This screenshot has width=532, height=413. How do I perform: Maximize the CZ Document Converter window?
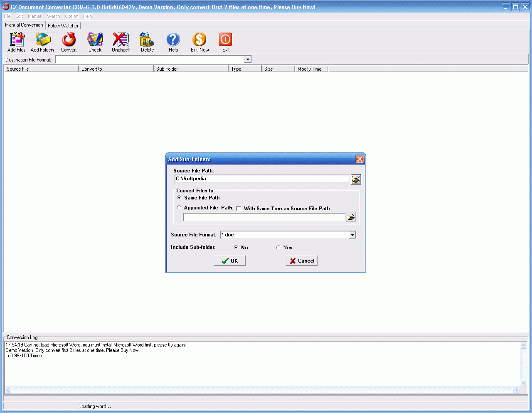[515, 7]
